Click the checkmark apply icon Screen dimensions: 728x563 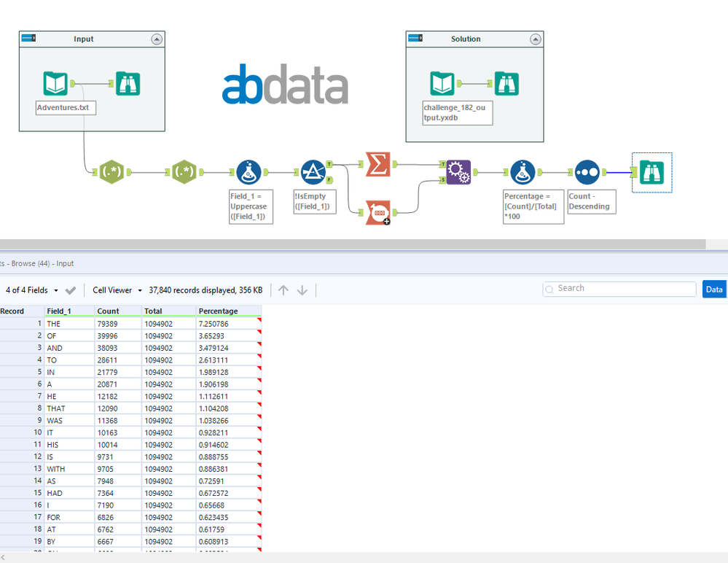(71, 290)
